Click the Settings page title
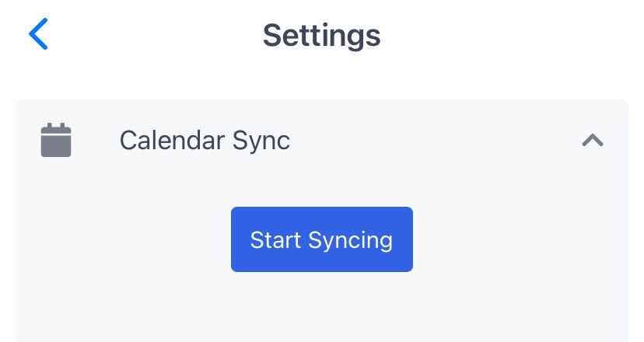 321,36
